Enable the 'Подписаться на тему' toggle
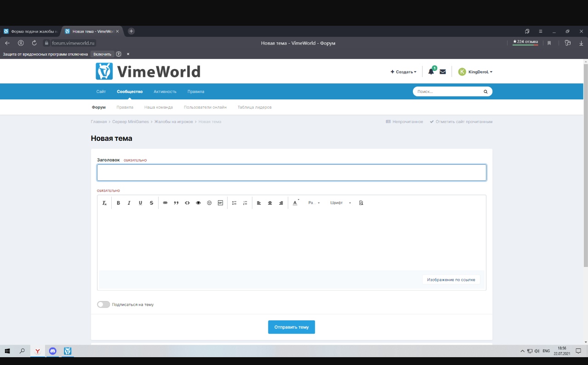588x365 pixels. click(x=103, y=305)
